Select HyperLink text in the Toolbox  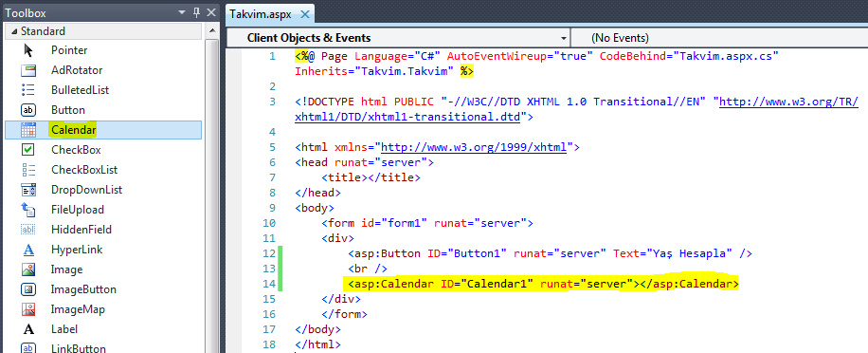77,250
